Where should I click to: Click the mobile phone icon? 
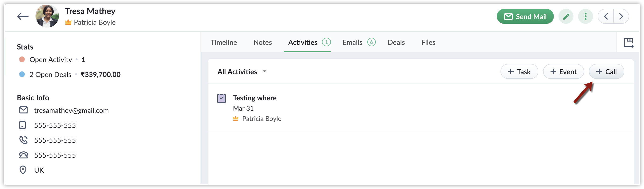pyautogui.click(x=22, y=125)
